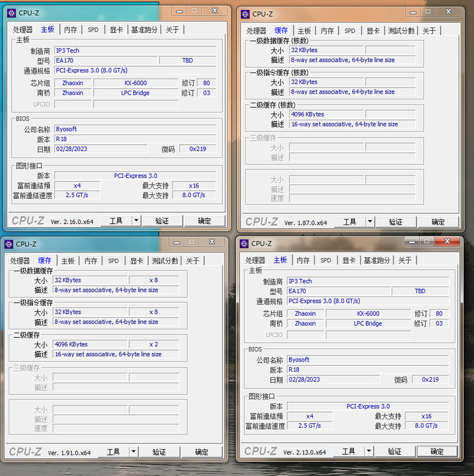Image resolution: width=474 pixels, height=476 pixels.
Task: Open 关于 tab in version 2.16.0 window
Action: (x=172, y=30)
